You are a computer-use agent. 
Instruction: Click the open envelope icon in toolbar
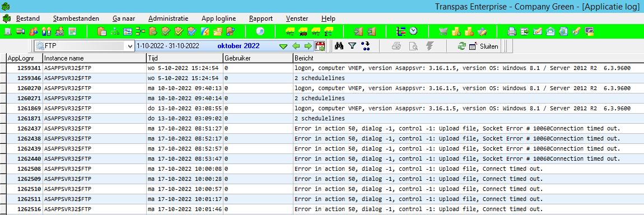point(550,31)
